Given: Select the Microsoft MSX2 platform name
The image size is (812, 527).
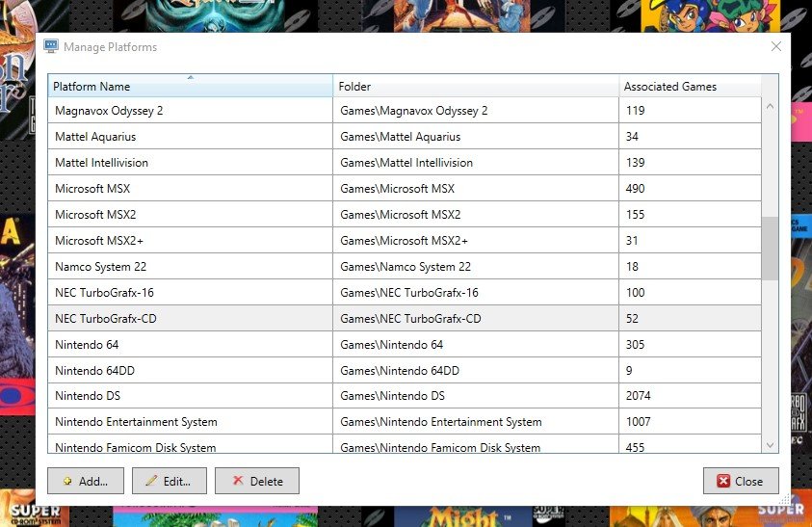Looking at the screenshot, I should [95, 215].
